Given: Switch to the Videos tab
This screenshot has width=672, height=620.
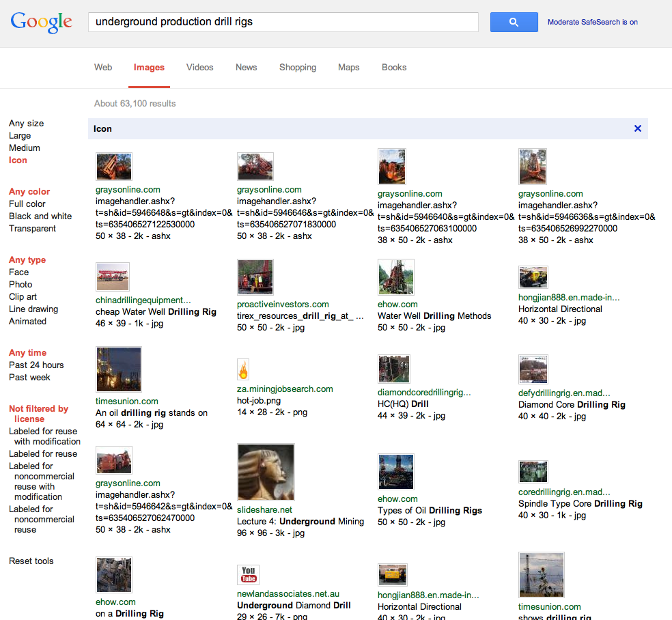Looking at the screenshot, I should (199, 68).
